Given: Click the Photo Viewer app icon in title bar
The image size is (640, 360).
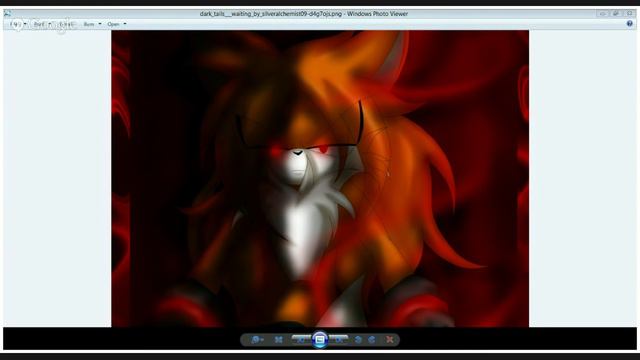Looking at the screenshot, I should [x=7, y=14].
